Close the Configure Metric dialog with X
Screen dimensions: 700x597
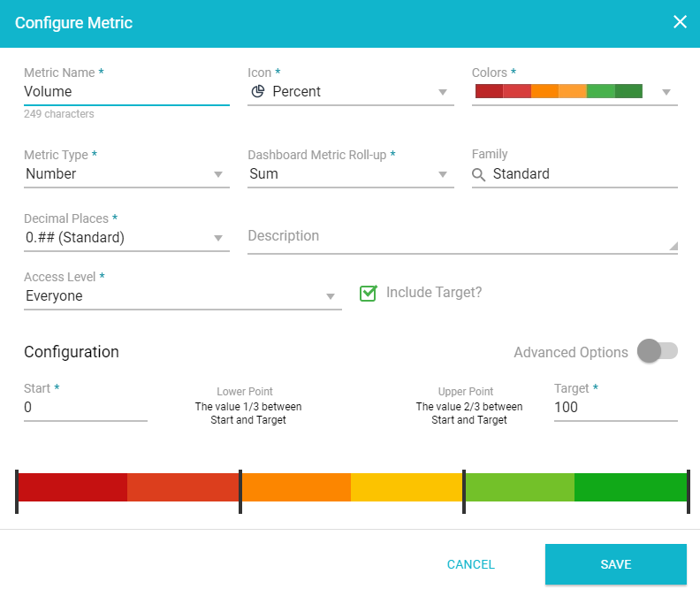680,22
